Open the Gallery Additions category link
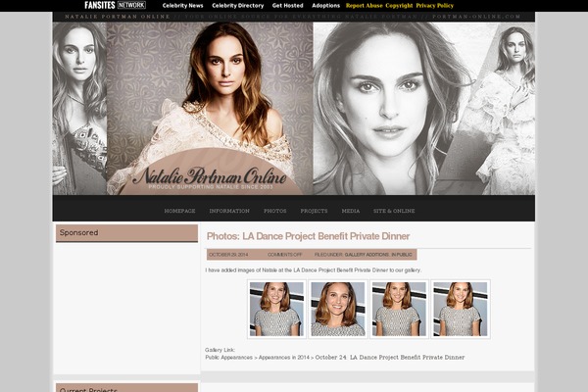 [367, 255]
